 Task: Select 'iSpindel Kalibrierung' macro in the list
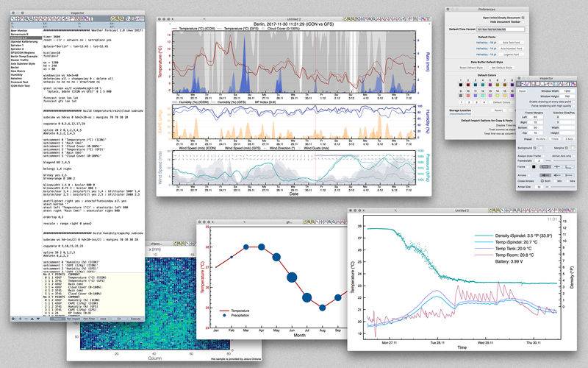point(24,42)
